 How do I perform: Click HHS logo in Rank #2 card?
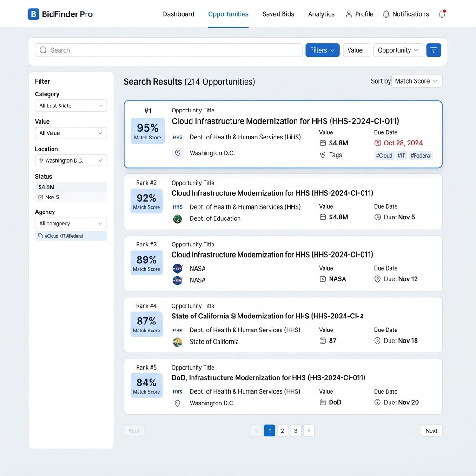coord(178,207)
